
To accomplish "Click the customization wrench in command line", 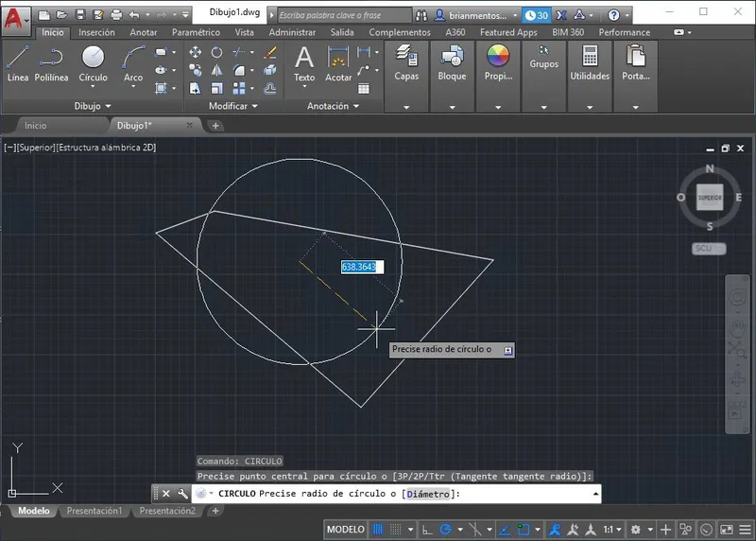I will (x=182, y=494).
